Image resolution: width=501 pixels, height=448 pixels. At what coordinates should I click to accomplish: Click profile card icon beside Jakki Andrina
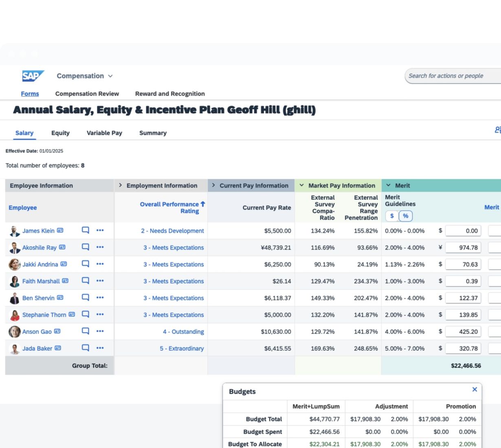coord(64,264)
